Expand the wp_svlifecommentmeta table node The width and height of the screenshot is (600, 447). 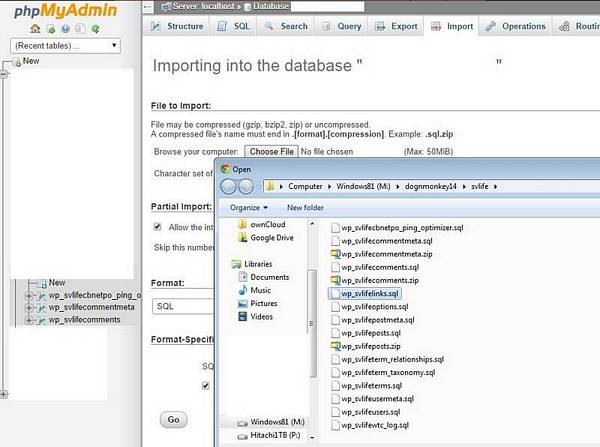pyautogui.click(x=29, y=308)
